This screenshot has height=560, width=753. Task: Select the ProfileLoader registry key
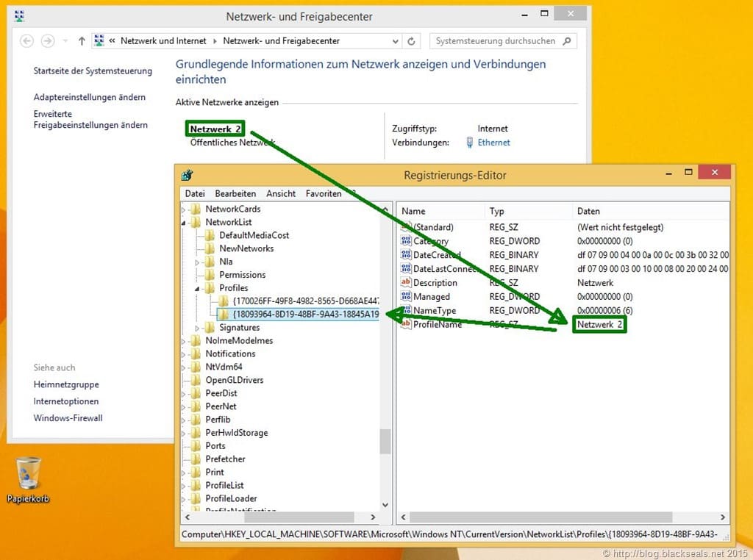[232, 498]
